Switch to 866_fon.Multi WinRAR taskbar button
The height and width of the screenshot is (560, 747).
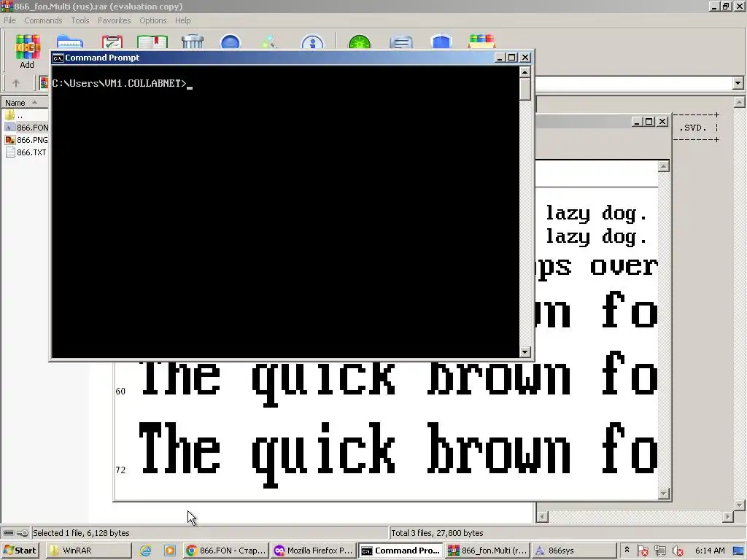[487, 551]
